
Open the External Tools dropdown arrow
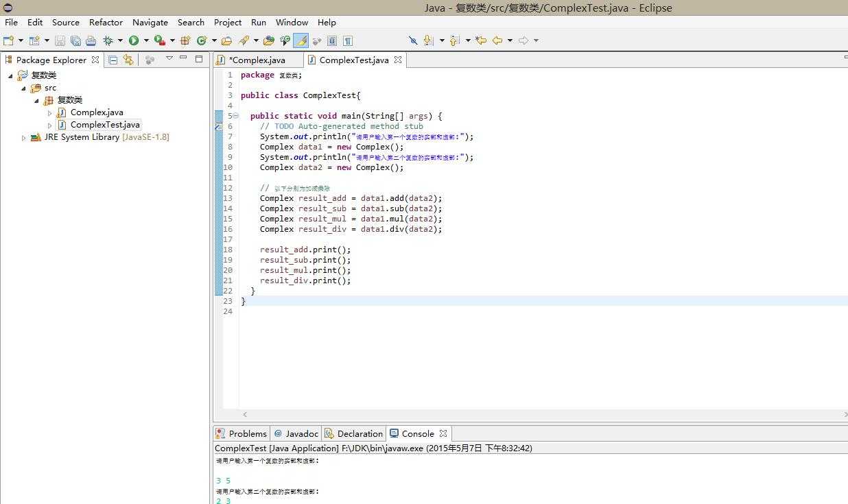coord(172,40)
